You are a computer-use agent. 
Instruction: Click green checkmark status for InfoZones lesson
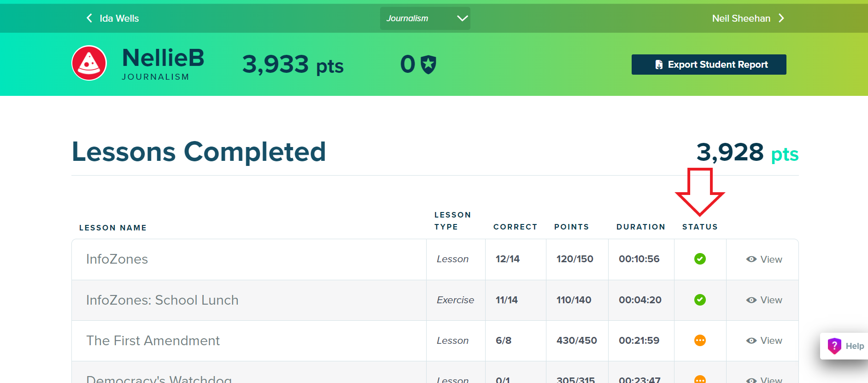click(x=700, y=259)
